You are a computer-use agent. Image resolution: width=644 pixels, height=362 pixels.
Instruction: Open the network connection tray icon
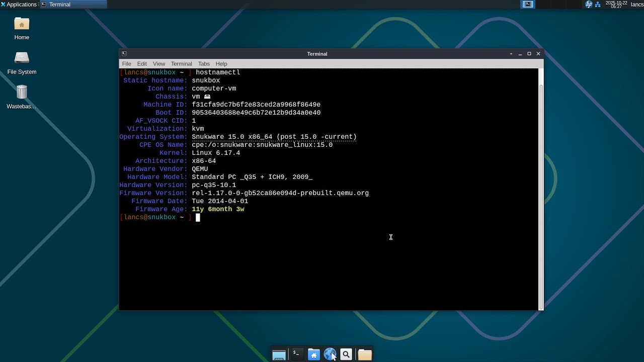[x=598, y=5]
